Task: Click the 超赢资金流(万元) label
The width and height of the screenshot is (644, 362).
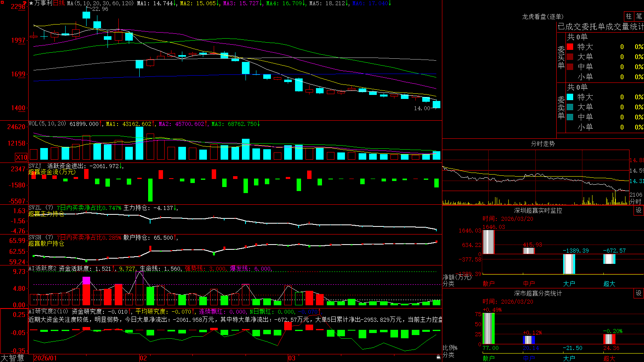Action: click(52, 172)
